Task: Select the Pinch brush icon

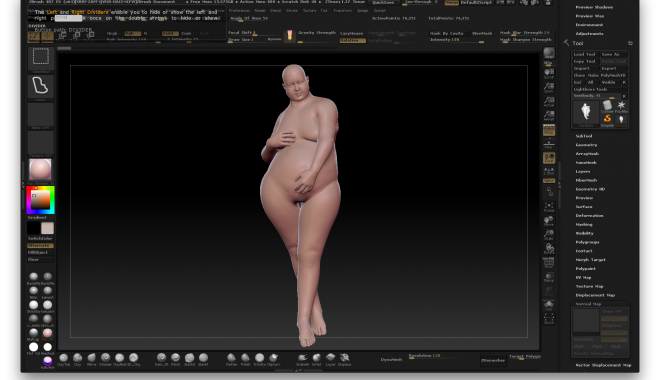Action: [176, 359]
